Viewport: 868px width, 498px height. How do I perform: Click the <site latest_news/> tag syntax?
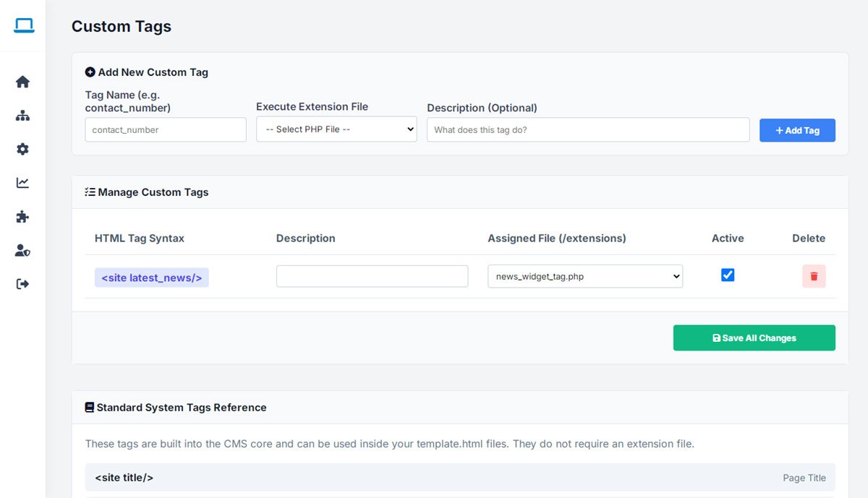point(152,278)
